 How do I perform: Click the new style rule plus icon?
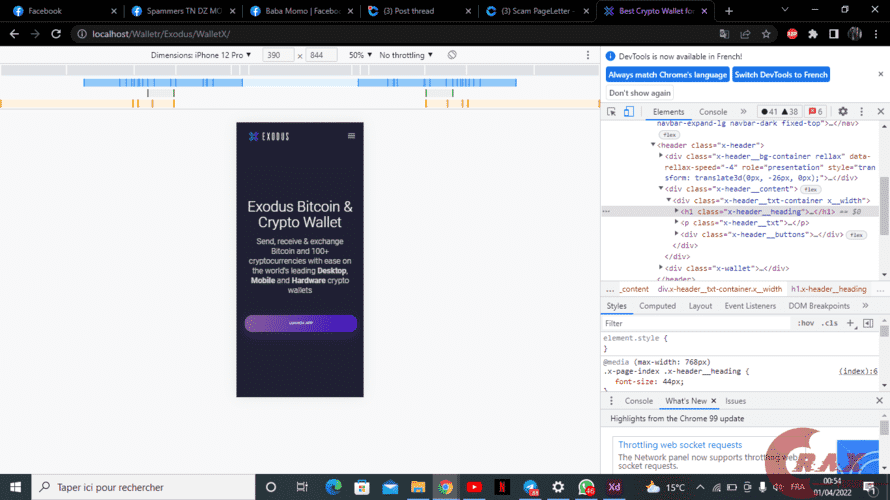coord(850,323)
